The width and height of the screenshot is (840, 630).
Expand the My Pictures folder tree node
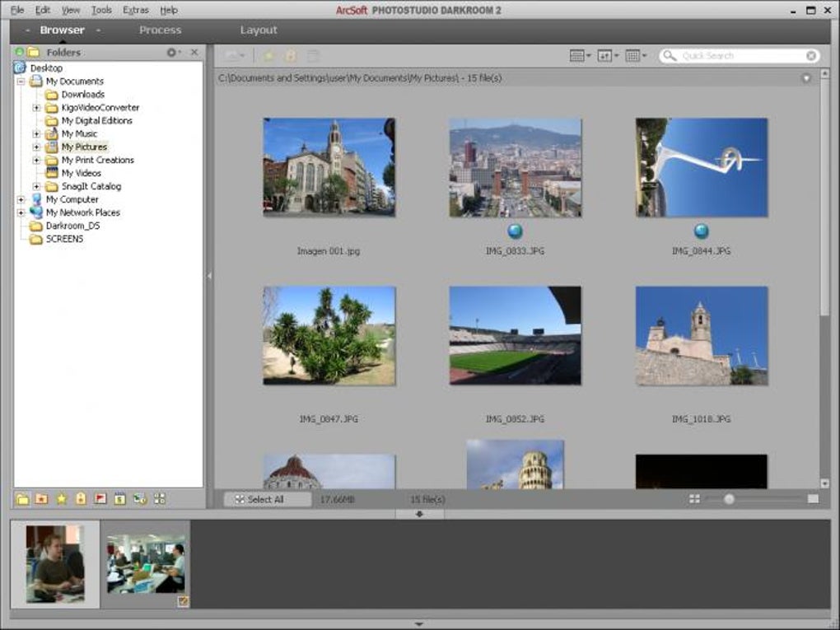[x=36, y=147]
